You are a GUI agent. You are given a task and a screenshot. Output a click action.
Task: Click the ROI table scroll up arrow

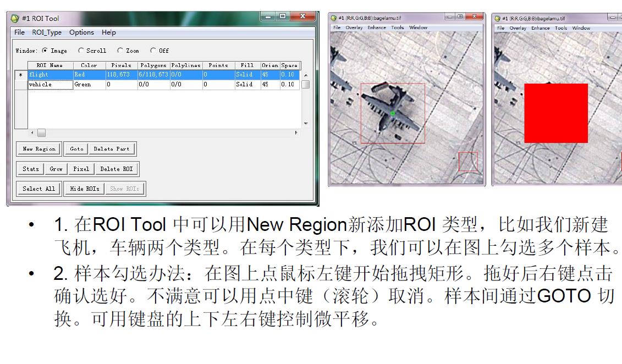[305, 75]
